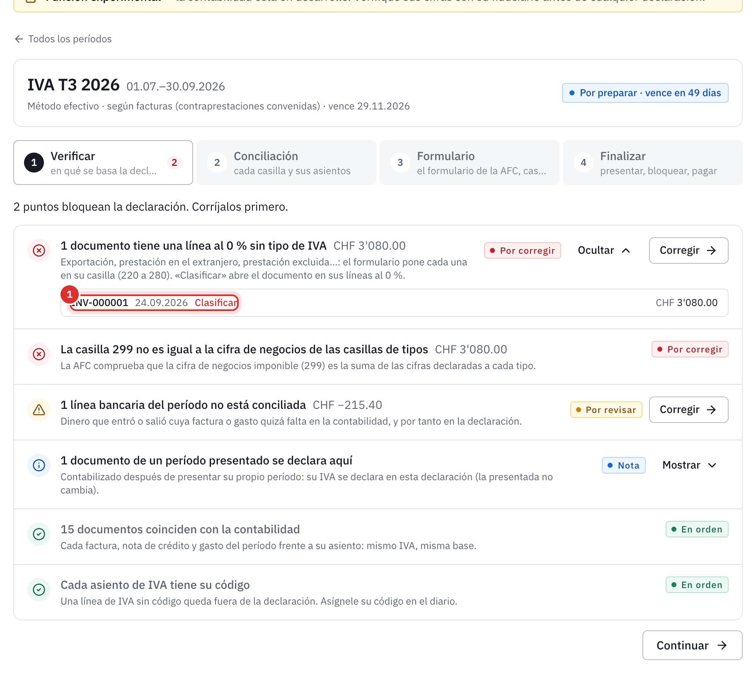Click the 'IVA T3 2026' heading
The height and width of the screenshot is (700, 756).
point(73,85)
